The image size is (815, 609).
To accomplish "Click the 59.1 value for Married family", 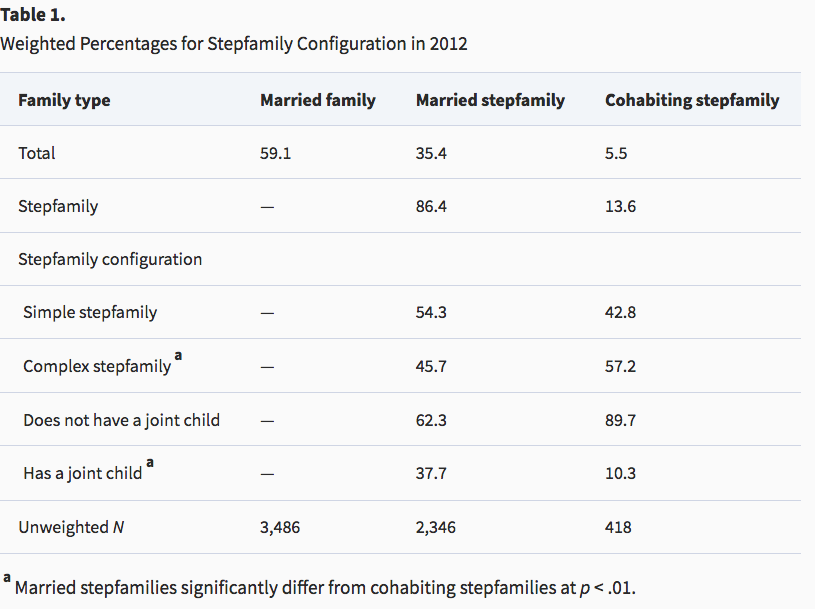I will coord(275,153).
